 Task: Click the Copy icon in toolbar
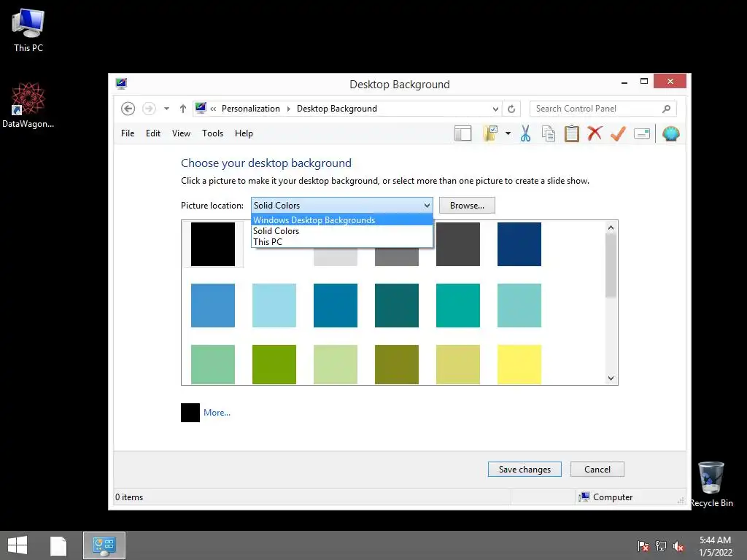(x=549, y=134)
